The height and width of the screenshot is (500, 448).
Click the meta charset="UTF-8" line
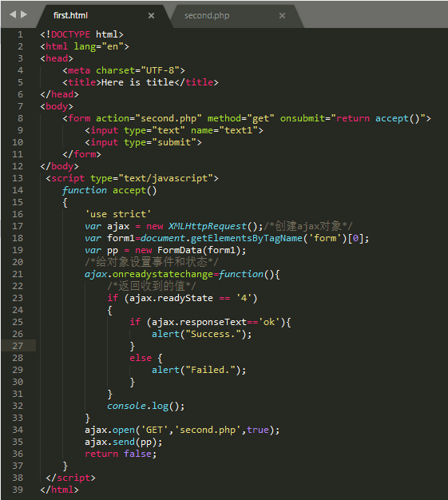coord(124,70)
